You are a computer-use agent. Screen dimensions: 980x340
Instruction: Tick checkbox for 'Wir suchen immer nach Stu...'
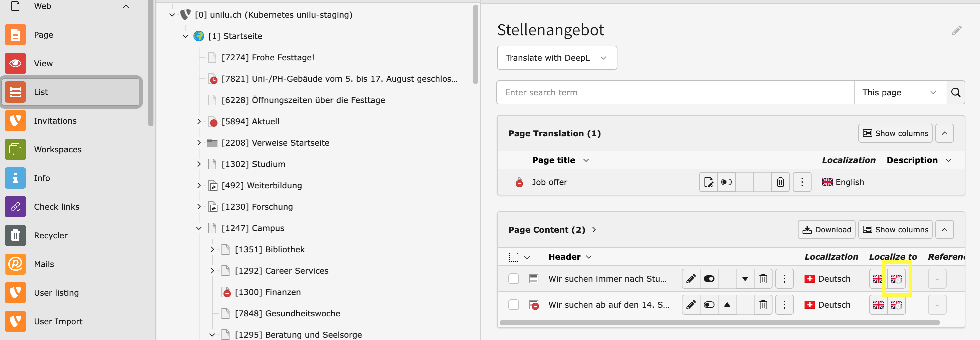513,279
